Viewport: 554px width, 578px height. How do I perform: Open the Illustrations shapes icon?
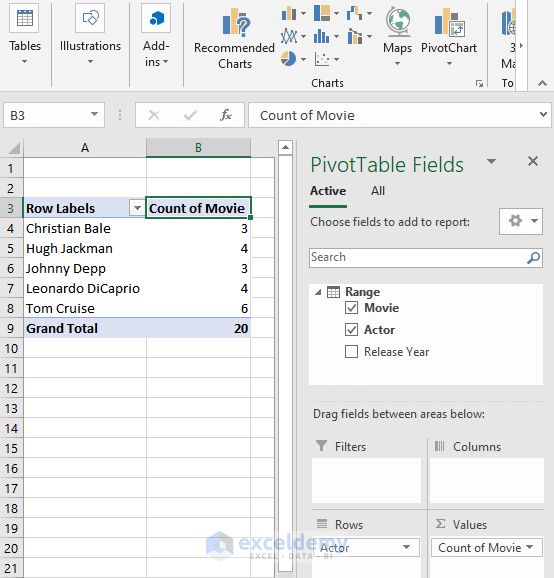(x=90, y=18)
